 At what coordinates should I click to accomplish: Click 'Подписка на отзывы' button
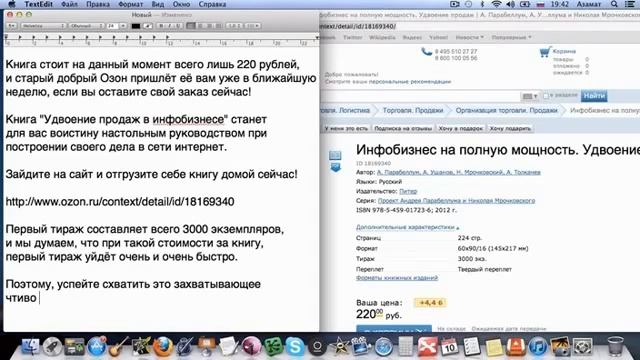403,129
